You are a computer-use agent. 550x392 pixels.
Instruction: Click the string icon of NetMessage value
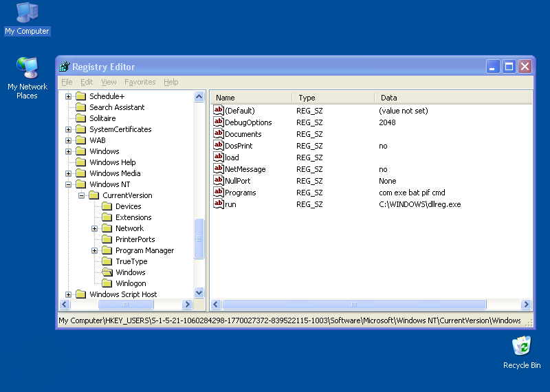click(219, 168)
